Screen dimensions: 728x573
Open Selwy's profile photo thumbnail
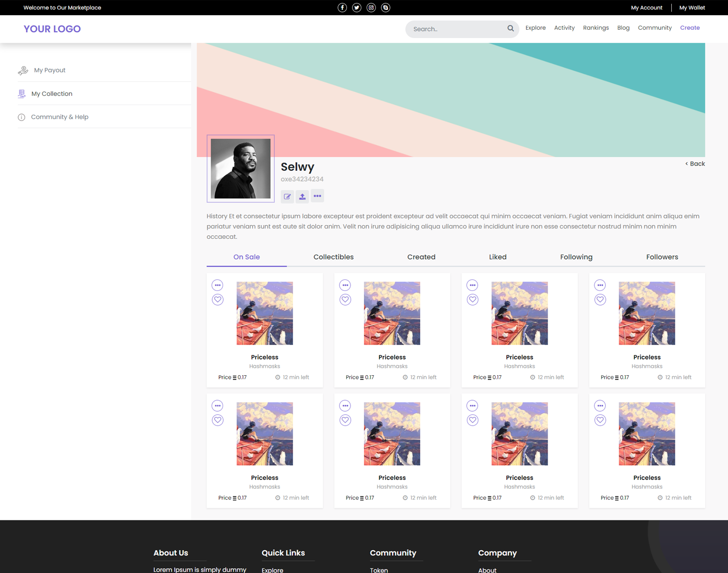241,169
